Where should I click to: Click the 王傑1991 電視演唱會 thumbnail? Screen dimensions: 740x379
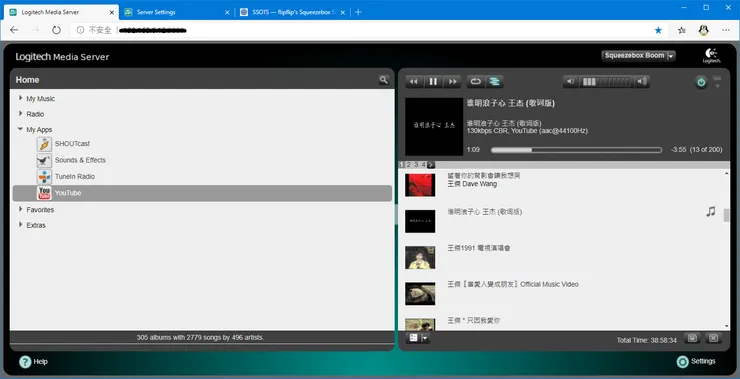[x=420, y=258]
